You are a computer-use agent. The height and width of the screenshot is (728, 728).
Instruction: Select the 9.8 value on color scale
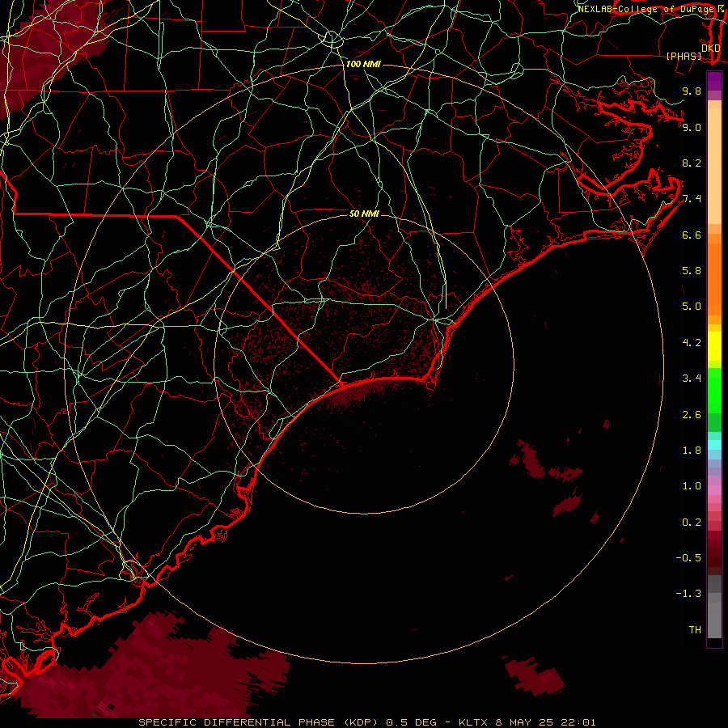pos(692,91)
